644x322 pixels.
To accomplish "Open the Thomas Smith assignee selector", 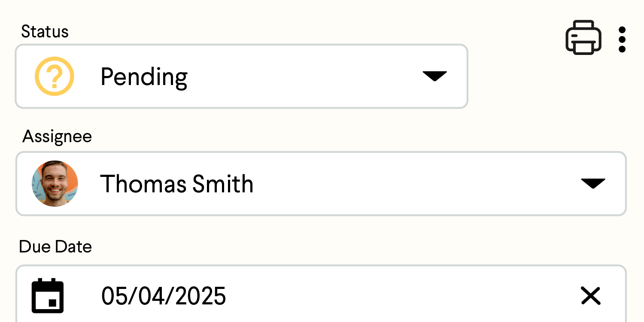I will [321, 184].
